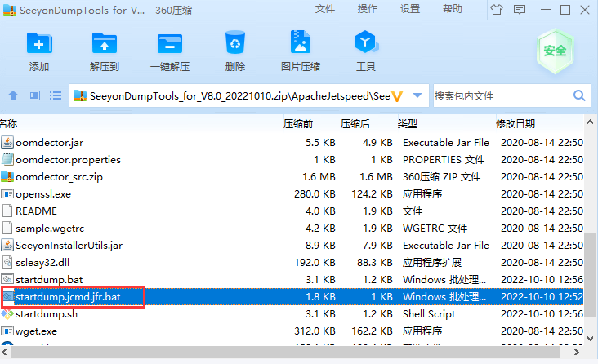Viewport: 598px width, 364px height.
Task: Click the ssleay32.dll file icon
Action: (7, 262)
